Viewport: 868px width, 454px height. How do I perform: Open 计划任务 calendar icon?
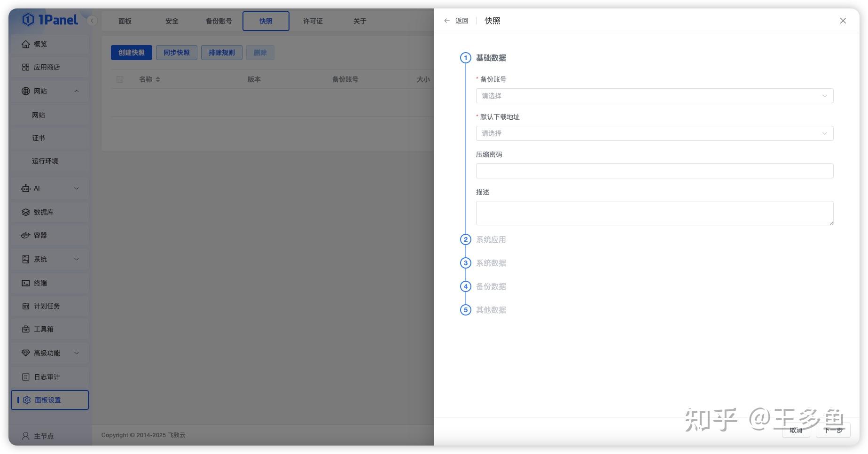click(x=26, y=306)
